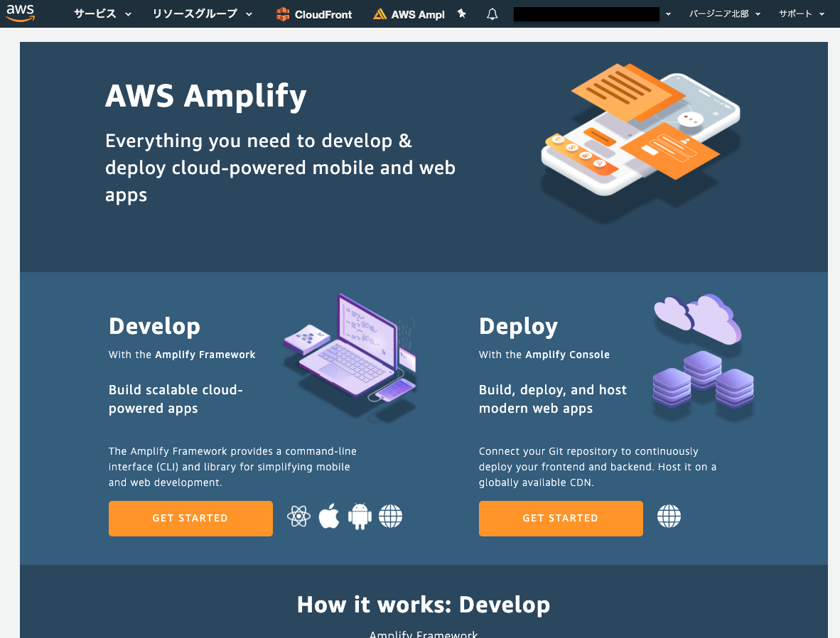Click the Android icon

click(360, 517)
